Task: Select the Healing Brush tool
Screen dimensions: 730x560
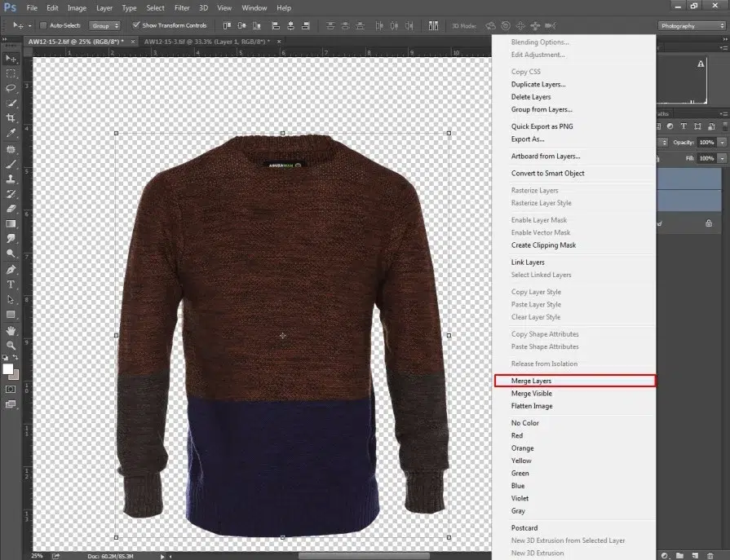Action: 11,149
